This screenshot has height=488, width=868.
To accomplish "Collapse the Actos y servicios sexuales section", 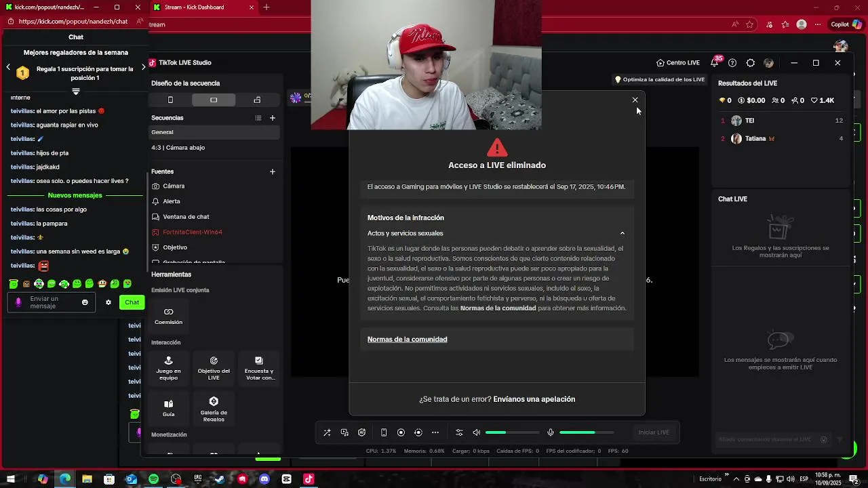I will coord(622,233).
